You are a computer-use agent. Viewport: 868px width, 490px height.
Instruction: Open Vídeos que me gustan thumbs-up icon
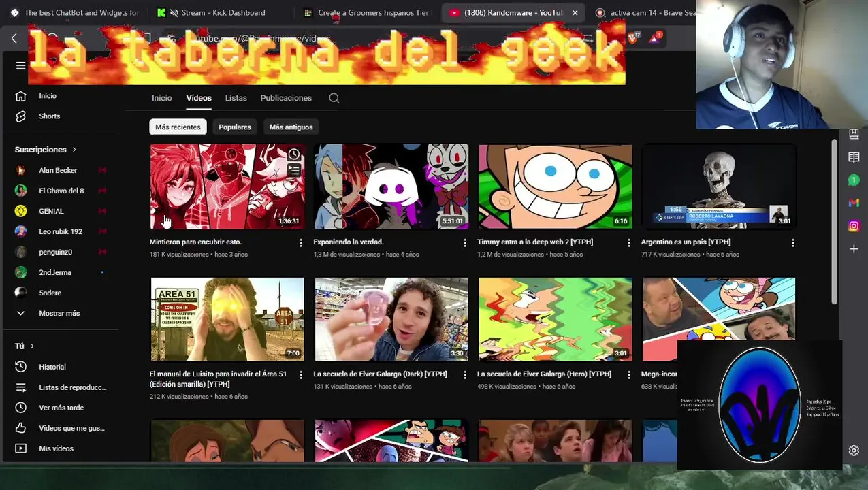click(20, 428)
